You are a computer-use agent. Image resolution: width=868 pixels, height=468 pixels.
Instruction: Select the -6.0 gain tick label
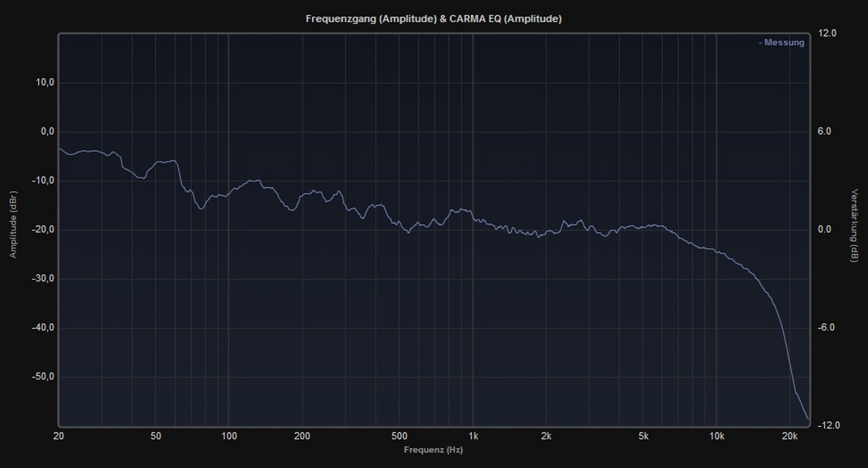826,328
